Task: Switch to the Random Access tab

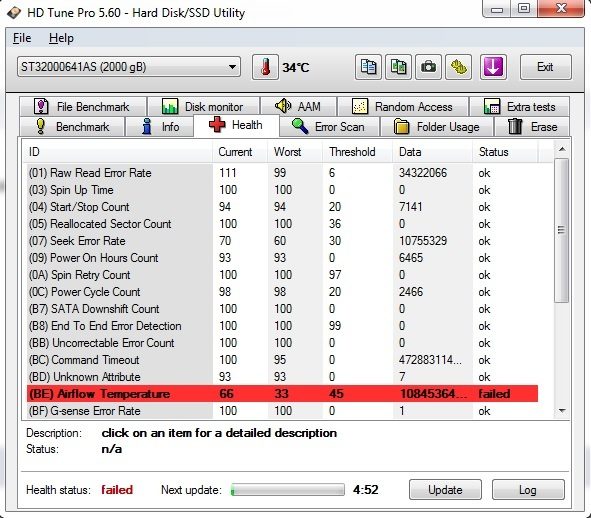Action: tap(403, 107)
